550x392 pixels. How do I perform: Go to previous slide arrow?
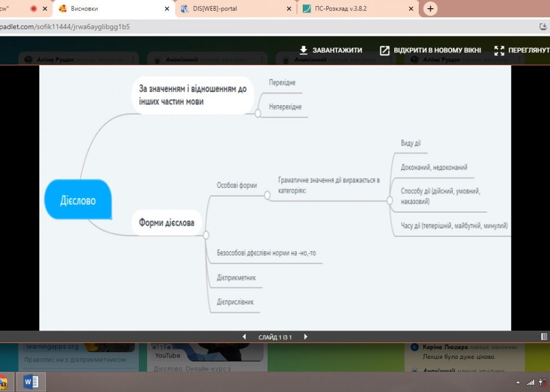[x=244, y=337]
